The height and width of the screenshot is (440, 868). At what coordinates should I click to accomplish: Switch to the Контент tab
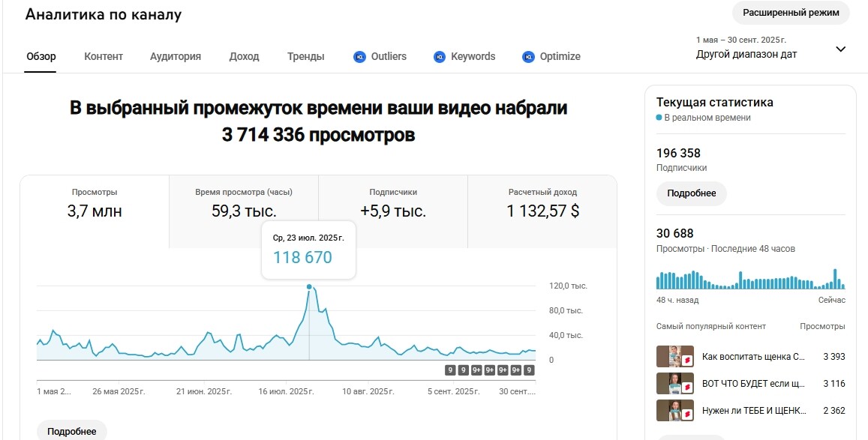(104, 56)
